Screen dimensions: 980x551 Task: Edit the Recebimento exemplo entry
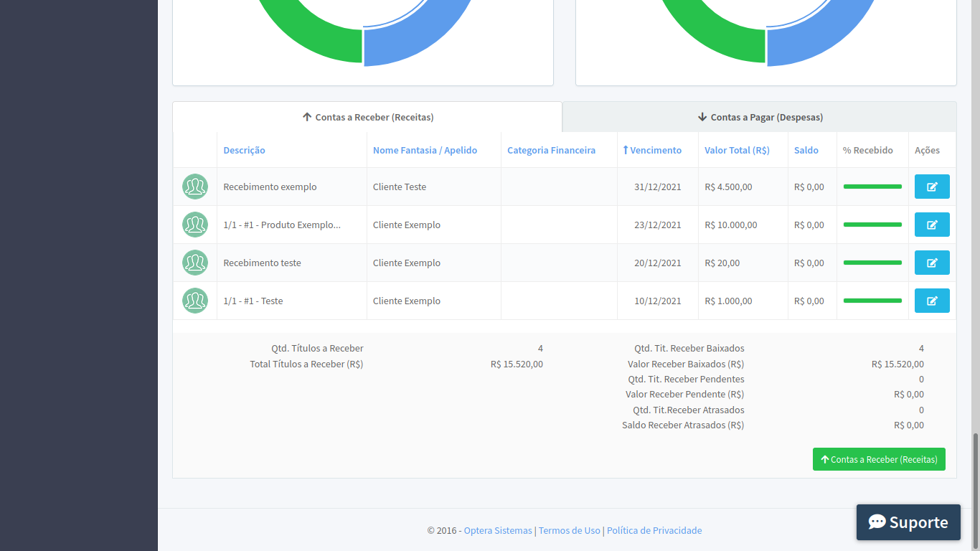point(932,187)
